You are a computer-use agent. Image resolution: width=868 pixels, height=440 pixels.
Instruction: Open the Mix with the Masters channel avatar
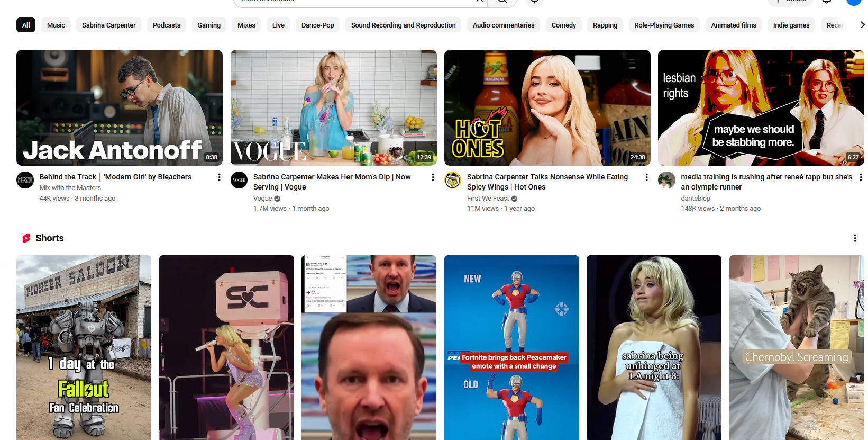25,180
